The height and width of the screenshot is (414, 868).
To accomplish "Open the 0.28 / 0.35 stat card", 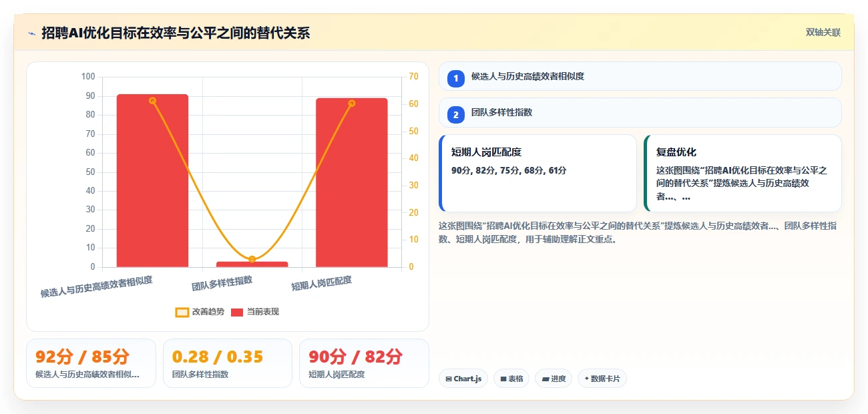I will (228, 363).
